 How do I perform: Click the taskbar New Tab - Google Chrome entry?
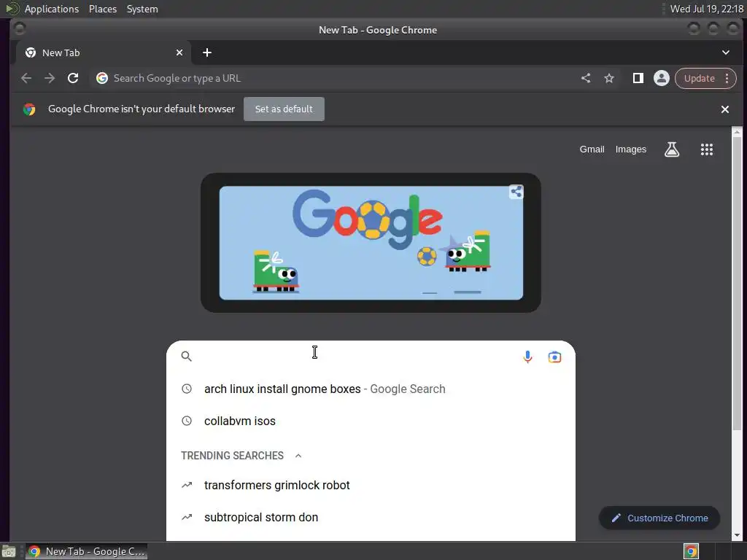[87, 551]
